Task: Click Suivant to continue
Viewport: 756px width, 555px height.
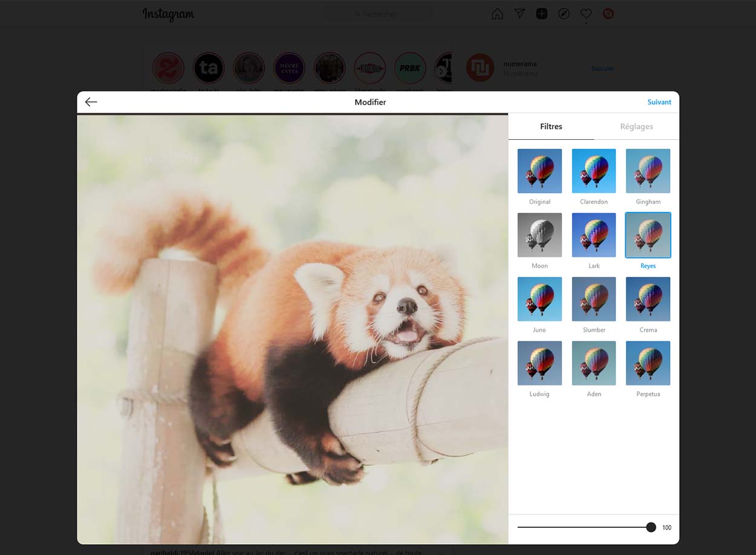Action: (x=659, y=102)
